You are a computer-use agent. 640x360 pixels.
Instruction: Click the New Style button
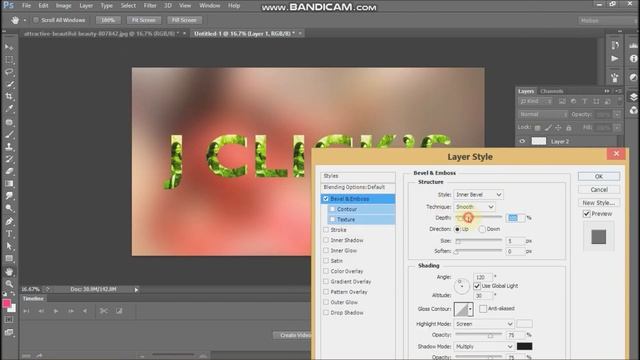coord(599,202)
